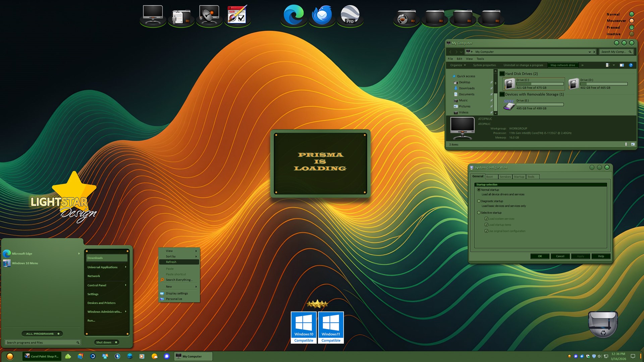Viewport: 644px width, 362px height.
Task: Expand the Organize dropdown in Explorer
Action: [458, 65]
